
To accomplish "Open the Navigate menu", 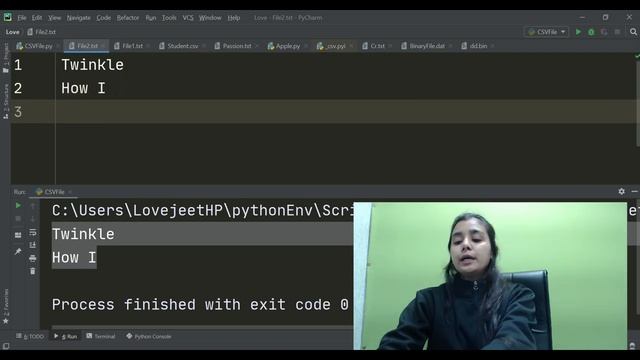I will click(x=78, y=18).
